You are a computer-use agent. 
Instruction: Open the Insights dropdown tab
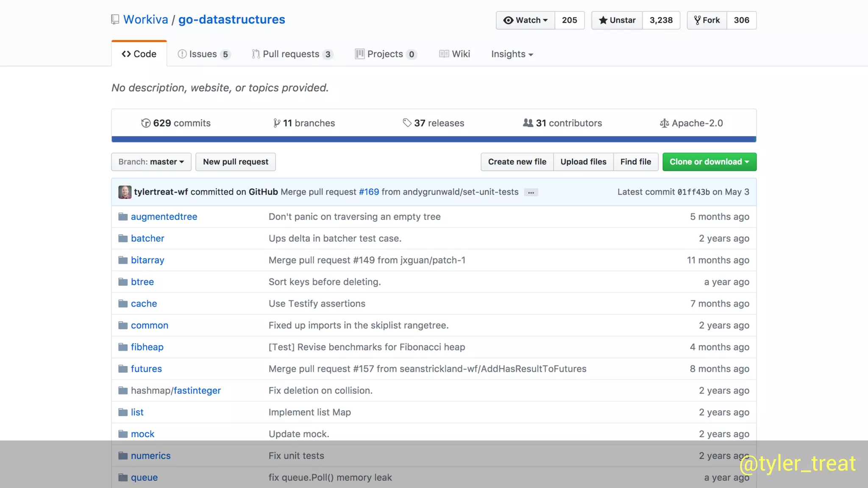click(x=512, y=54)
